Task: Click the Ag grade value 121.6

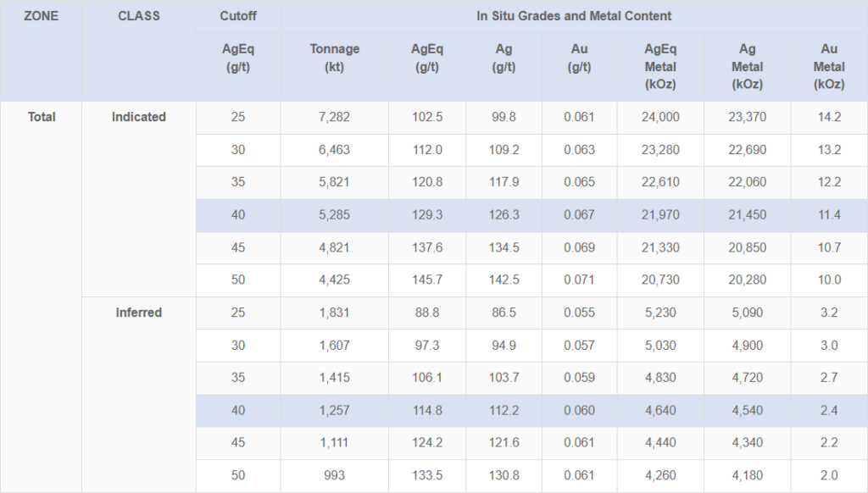Action: (x=504, y=443)
